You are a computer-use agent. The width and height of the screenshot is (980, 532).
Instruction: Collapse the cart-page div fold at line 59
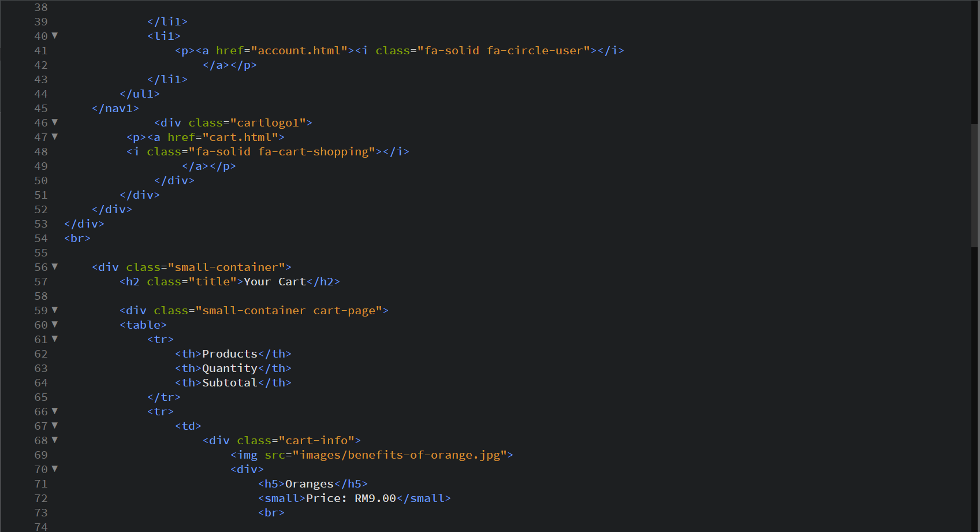point(54,310)
